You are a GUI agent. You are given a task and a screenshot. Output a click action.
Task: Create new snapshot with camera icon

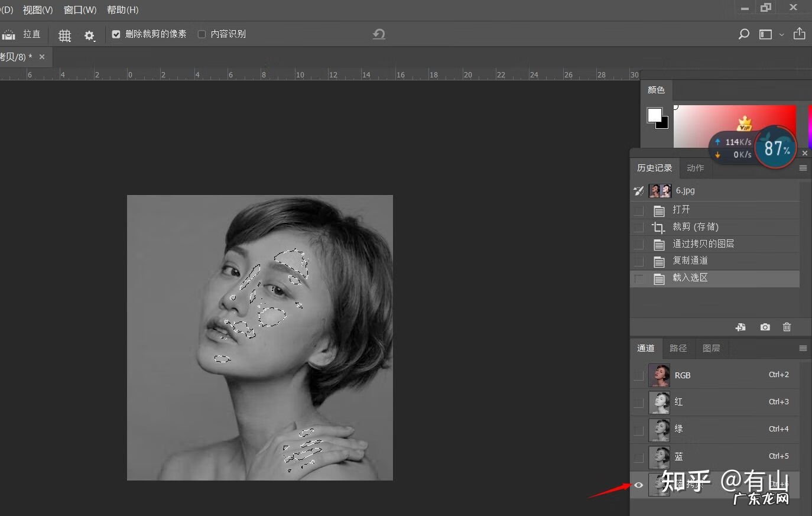[x=765, y=327]
